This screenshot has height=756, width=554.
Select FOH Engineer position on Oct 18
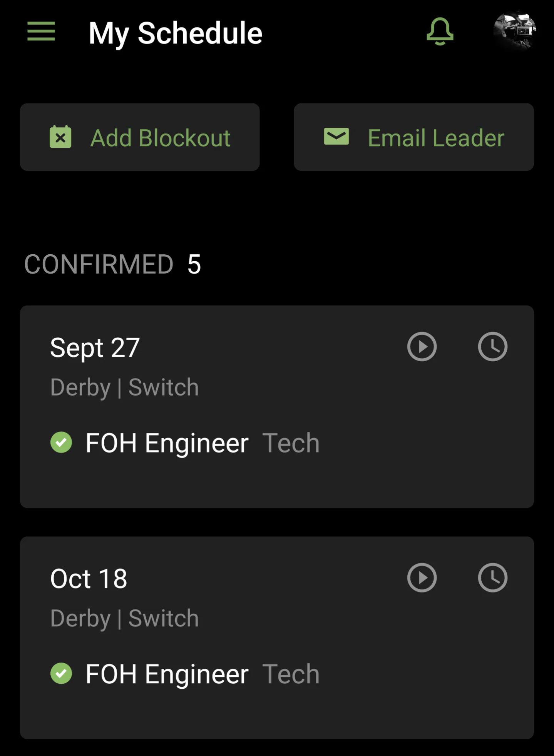pos(167,674)
